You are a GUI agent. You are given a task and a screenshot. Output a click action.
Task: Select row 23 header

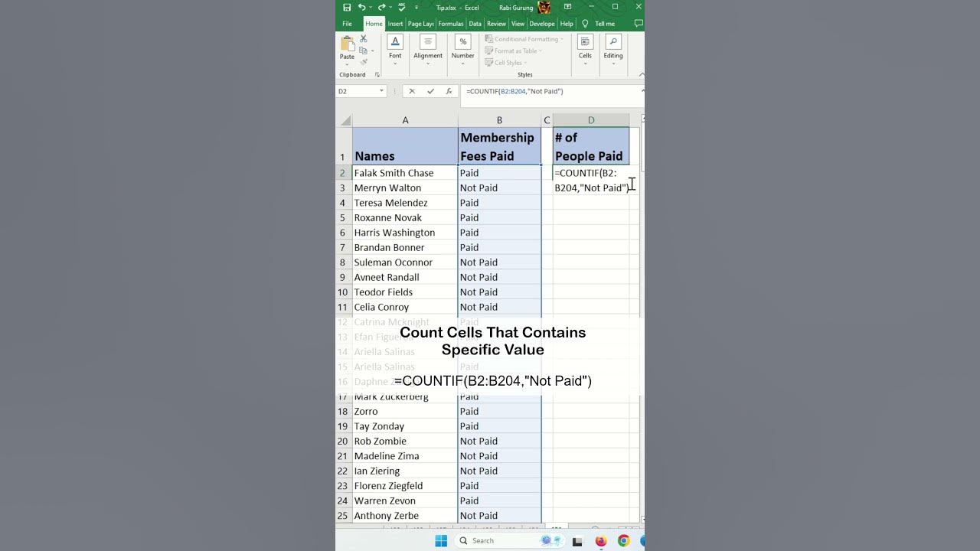tap(344, 486)
